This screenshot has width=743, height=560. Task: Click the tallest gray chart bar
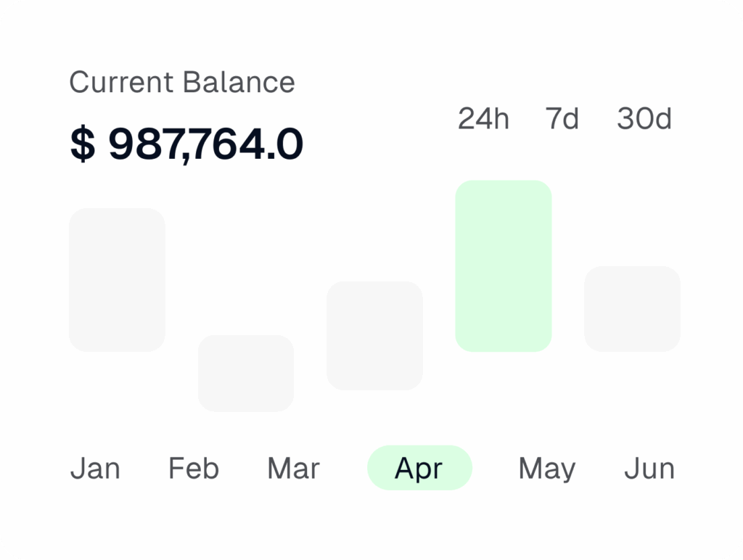[x=117, y=279]
